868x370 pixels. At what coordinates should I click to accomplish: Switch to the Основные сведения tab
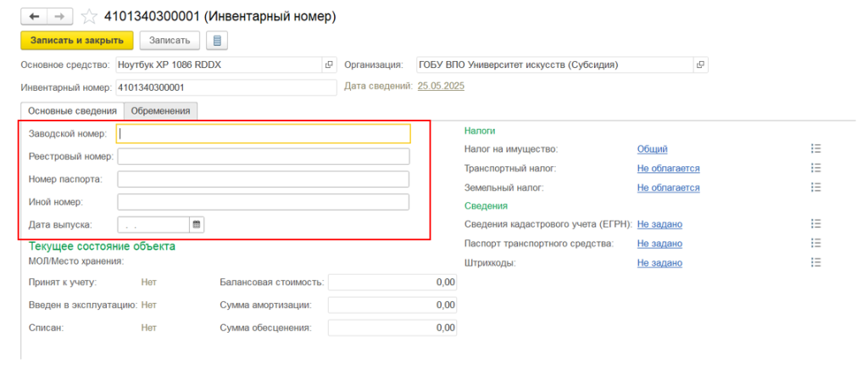pos(72,110)
